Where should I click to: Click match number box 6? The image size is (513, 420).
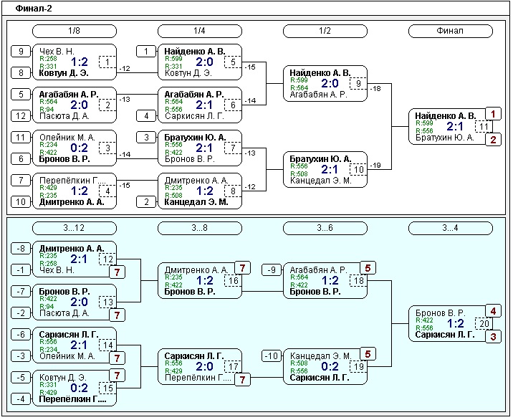[x=233, y=105]
